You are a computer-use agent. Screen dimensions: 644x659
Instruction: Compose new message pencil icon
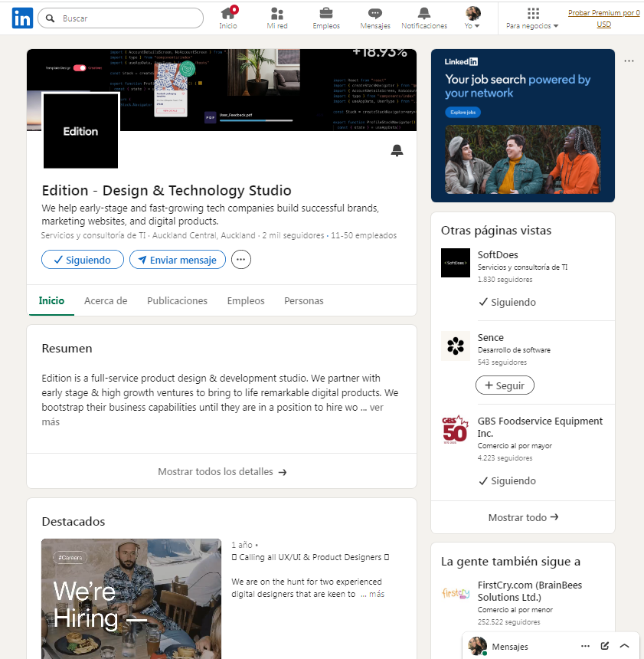(605, 646)
